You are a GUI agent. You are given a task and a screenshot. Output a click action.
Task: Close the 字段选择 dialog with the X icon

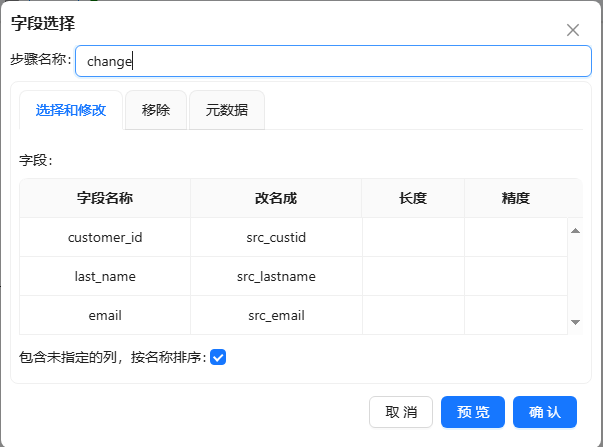coord(573,30)
